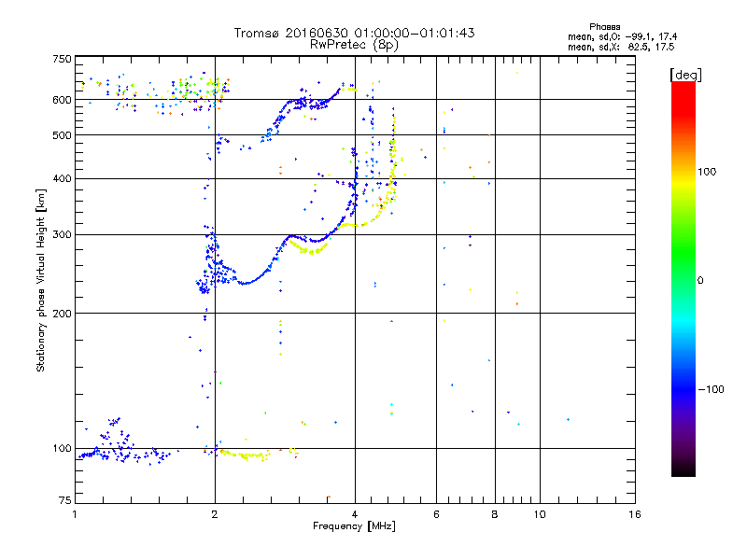Click the plot title 'Tromsø 20160630 01:00:00-01:01:43'
Viewport: 747px width, 560px height.
click(354, 33)
